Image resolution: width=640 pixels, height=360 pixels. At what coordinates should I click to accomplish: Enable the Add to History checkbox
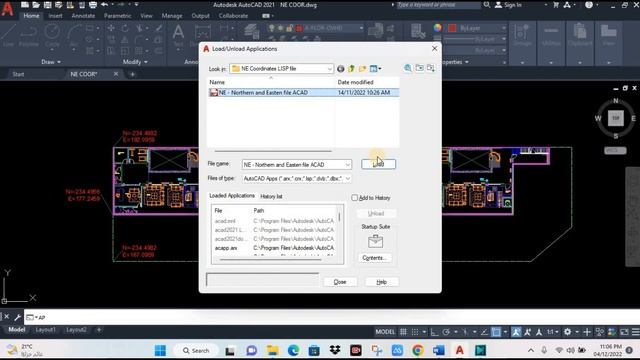click(354, 198)
